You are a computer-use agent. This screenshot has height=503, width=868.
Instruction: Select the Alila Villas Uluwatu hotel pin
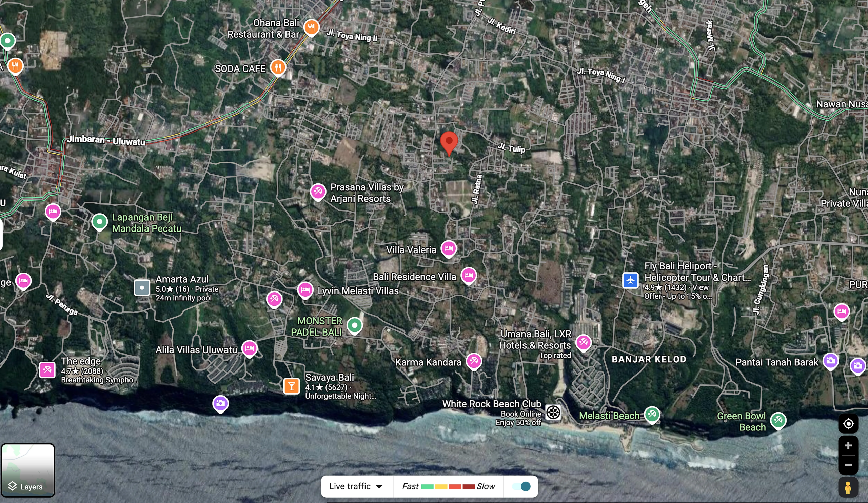coord(249,348)
